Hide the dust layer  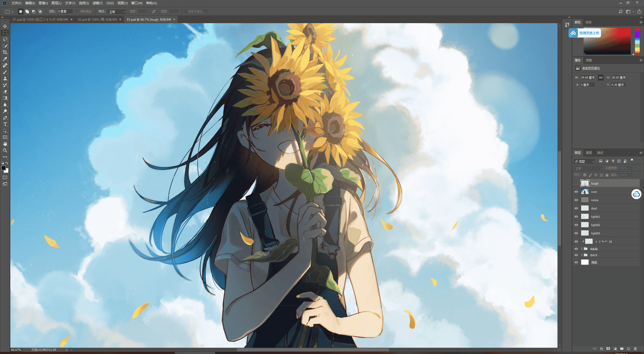click(x=576, y=208)
